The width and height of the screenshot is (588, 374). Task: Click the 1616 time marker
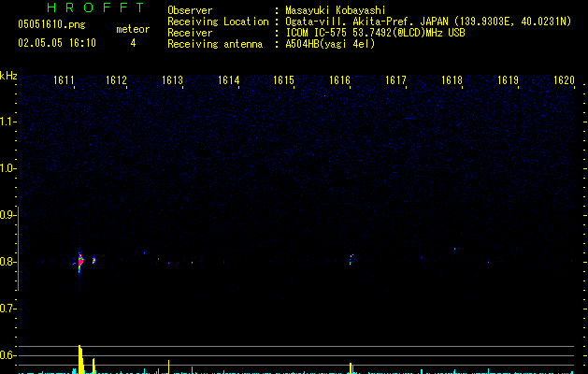pyautogui.click(x=339, y=80)
